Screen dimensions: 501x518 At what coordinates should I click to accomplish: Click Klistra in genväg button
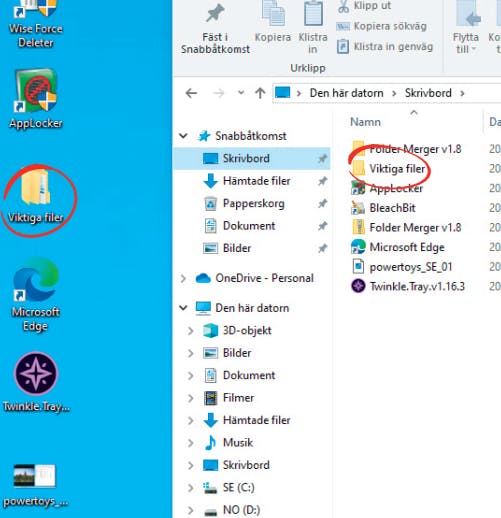(x=385, y=46)
